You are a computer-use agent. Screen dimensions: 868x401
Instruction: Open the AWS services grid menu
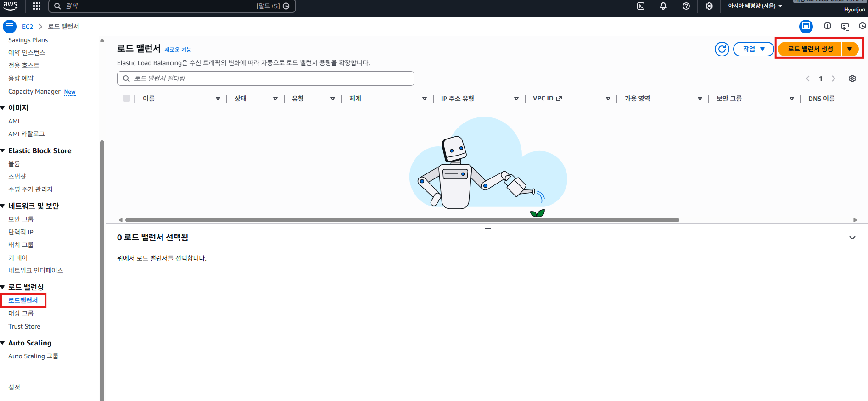(x=37, y=6)
